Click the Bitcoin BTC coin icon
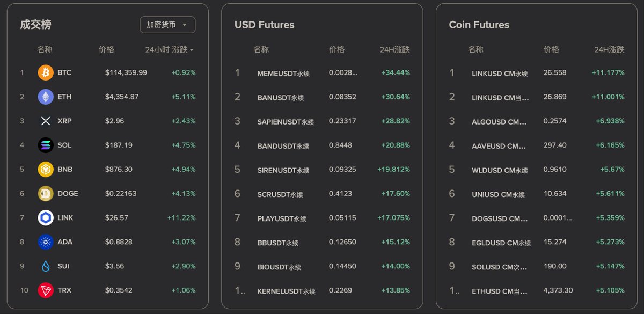This screenshot has height=314, width=644. 46,72
